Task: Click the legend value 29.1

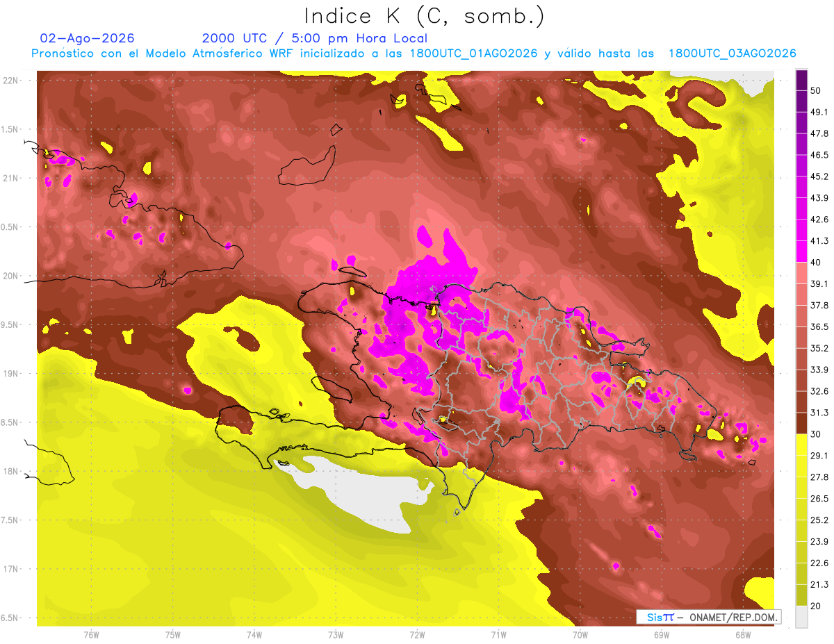Action: (819, 456)
